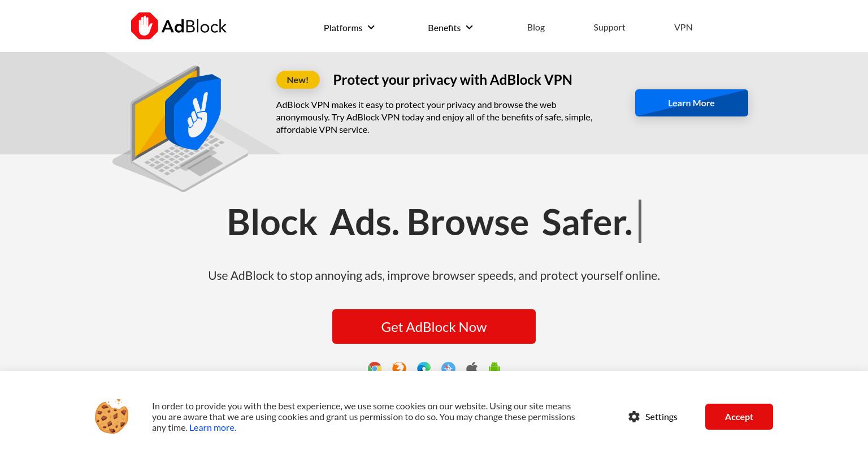Click the Chrome browser icon

tap(375, 367)
